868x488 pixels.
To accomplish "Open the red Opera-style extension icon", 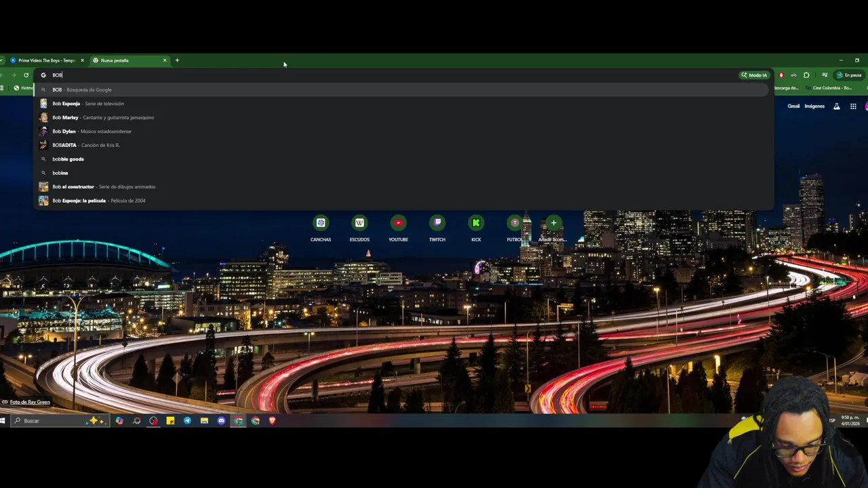I will tap(781, 75).
